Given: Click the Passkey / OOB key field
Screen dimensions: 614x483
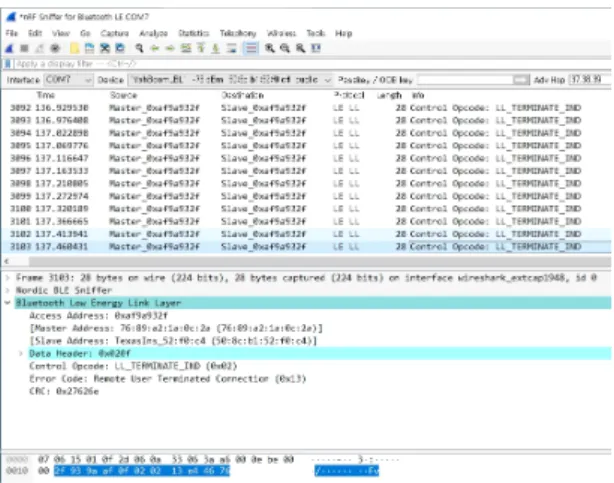Looking at the screenshot, I should click(465, 80).
